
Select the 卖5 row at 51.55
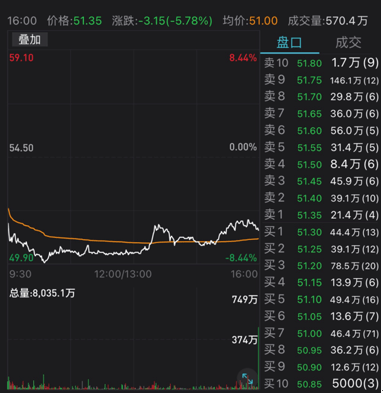321,147
